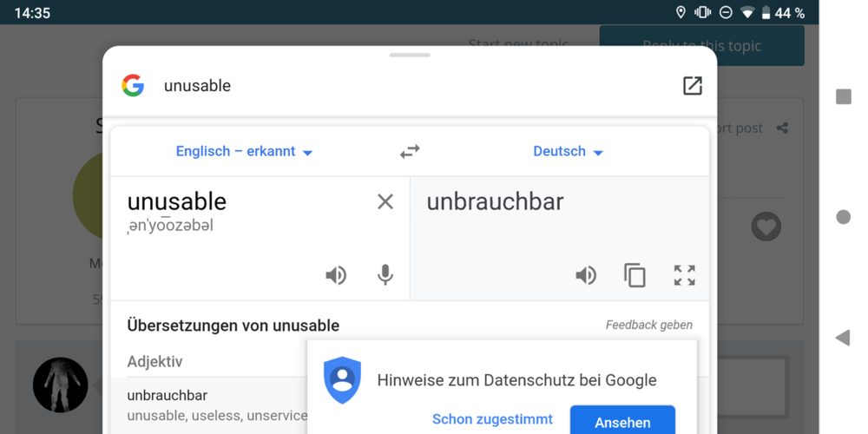Image resolution: width=868 pixels, height=434 pixels.
Task: Tap microphone for voice input
Action: (385, 275)
